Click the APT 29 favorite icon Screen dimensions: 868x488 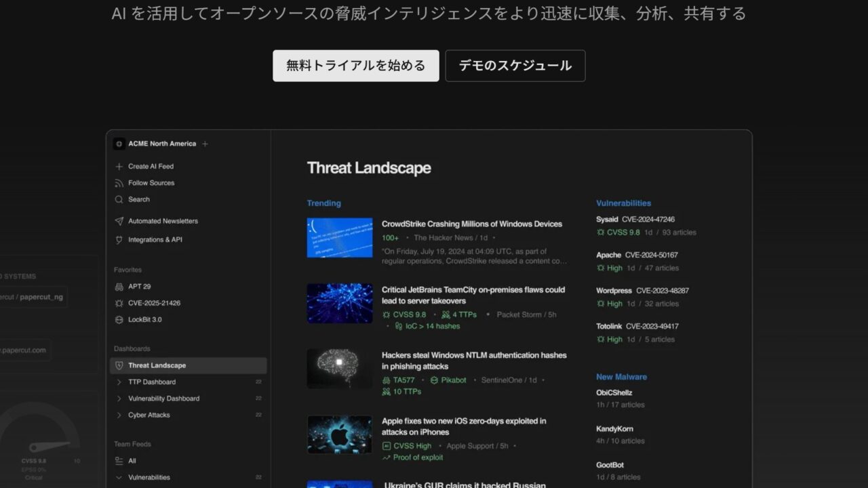point(119,287)
